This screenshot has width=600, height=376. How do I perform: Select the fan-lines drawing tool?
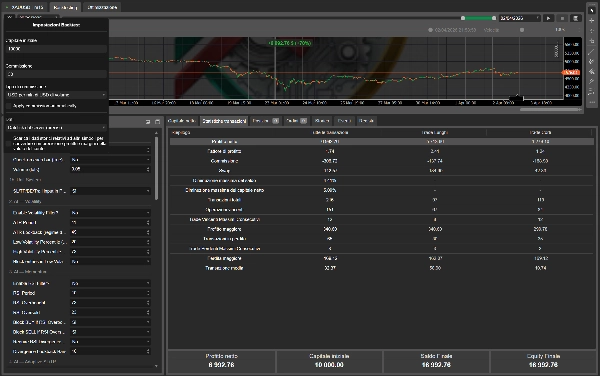[592, 72]
